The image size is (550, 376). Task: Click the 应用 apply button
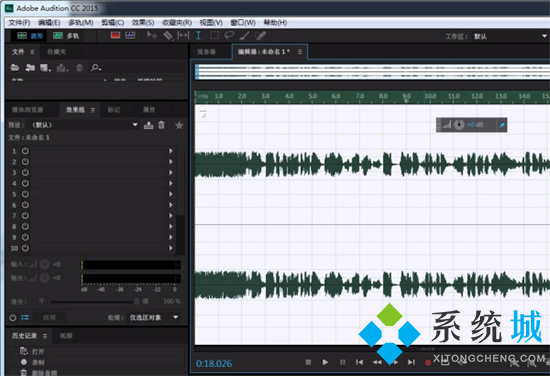(x=49, y=318)
